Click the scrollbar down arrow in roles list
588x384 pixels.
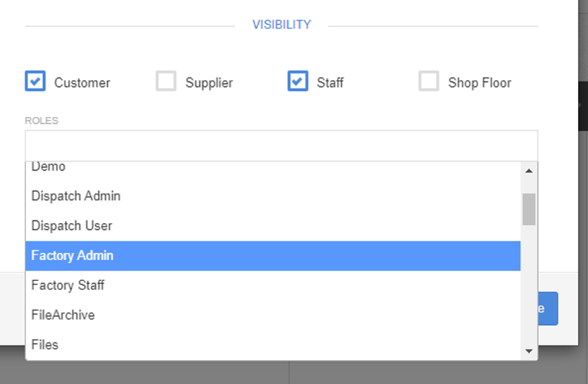(529, 350)
